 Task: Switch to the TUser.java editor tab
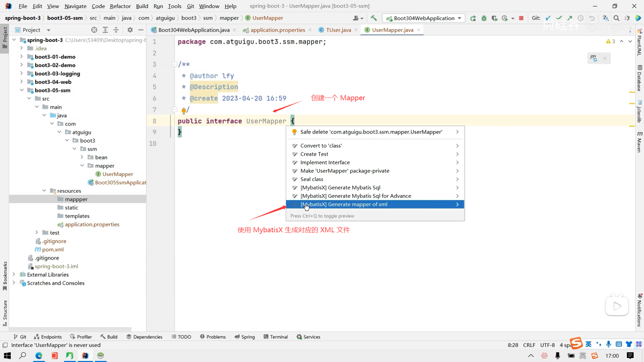[338, 30]
